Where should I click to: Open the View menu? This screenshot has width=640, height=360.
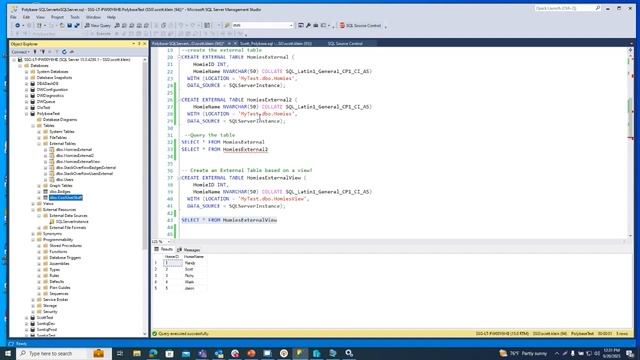pyautogui.click(x=40, y=17)
